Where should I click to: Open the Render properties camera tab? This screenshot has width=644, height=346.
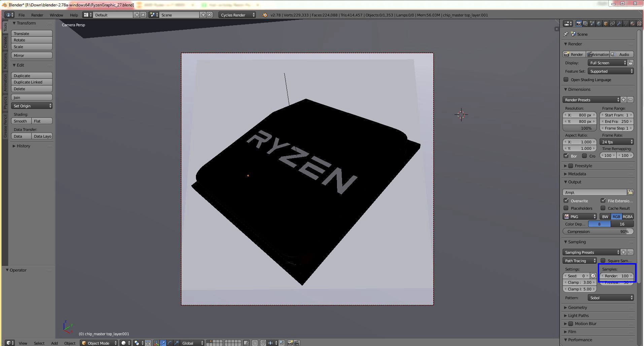tap(579, 24)
